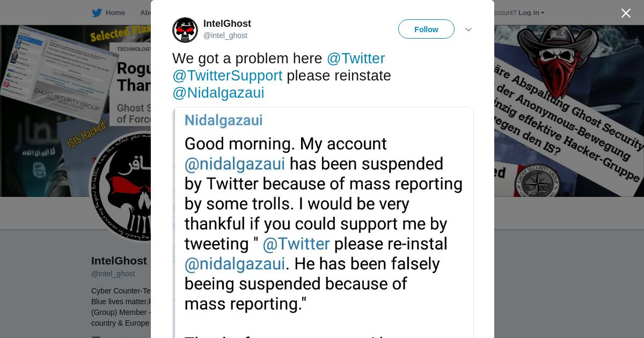Click the @intel_ghost handle in tweet header
The image size is (644, 338).
pos(225,35)
